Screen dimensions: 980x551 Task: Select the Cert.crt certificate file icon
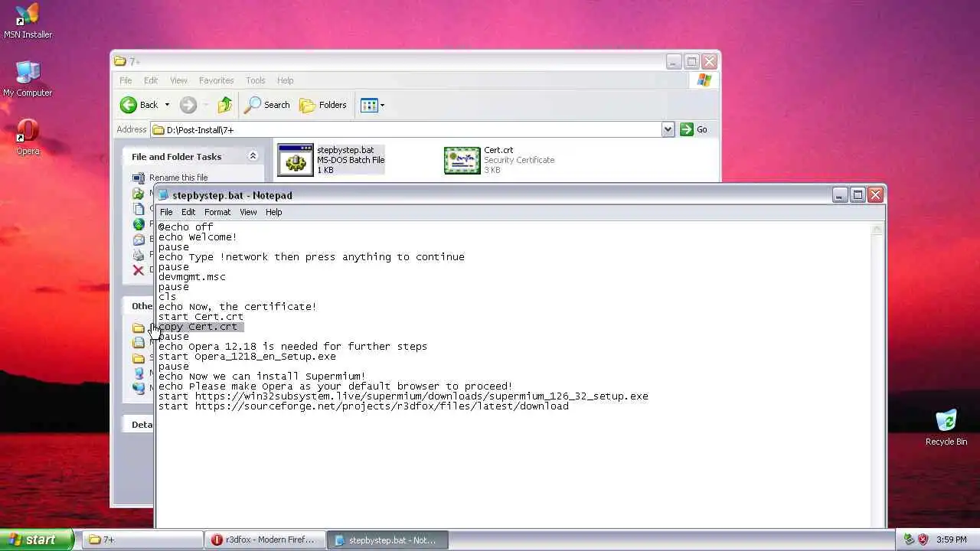coord(462,160)
